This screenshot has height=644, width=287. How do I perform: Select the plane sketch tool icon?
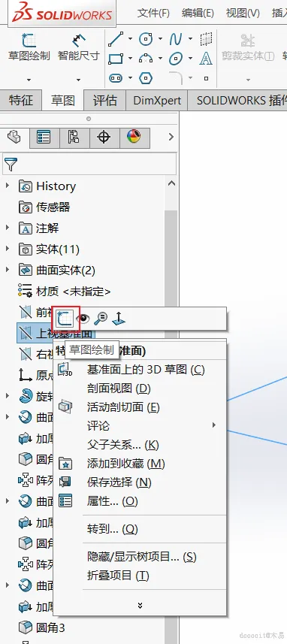206,39
